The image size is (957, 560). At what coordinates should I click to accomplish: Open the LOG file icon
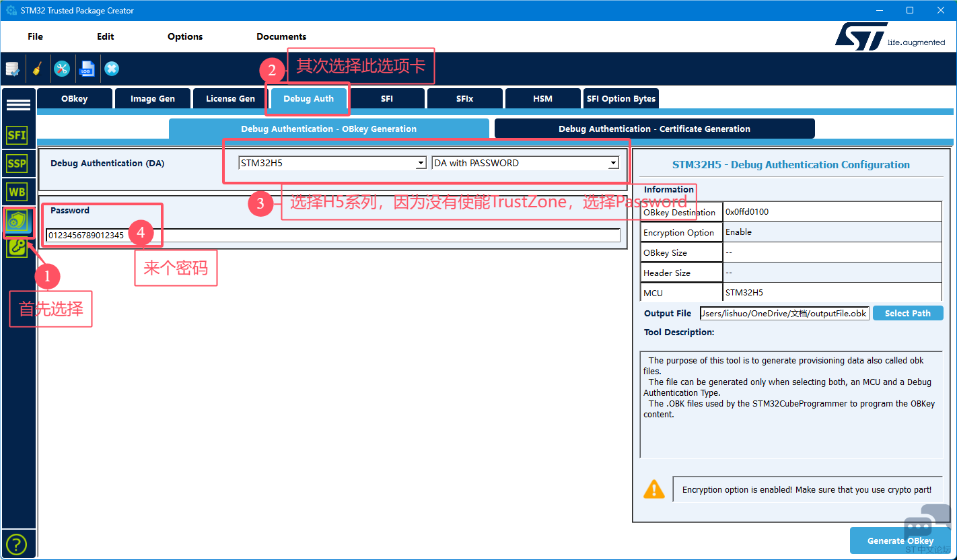tap(87, 69)
